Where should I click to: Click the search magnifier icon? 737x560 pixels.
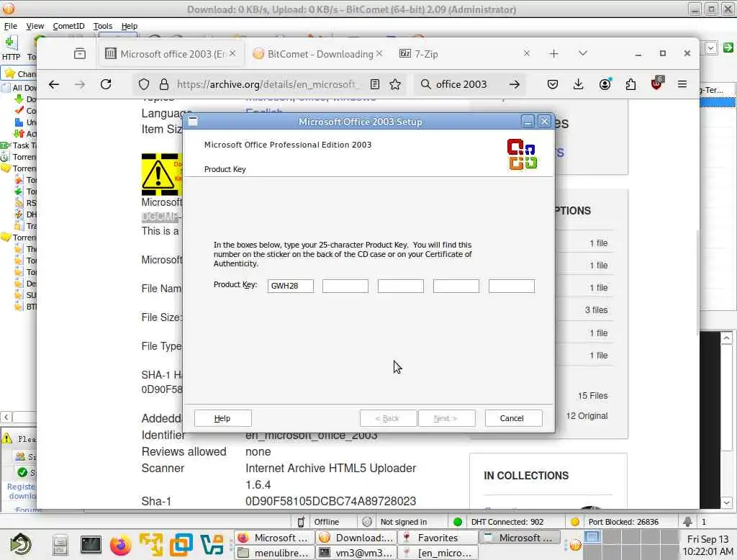pyautogui.click(x=425, y=84)
